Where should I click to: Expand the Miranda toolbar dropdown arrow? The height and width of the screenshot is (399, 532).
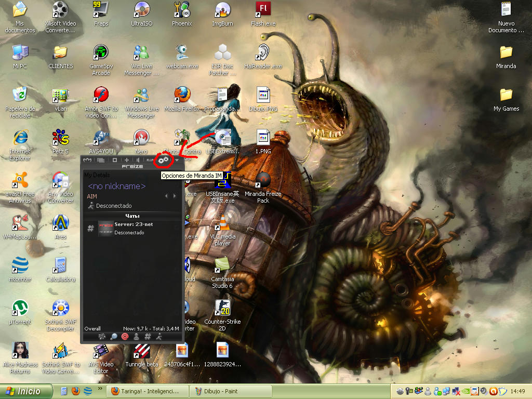177,160
